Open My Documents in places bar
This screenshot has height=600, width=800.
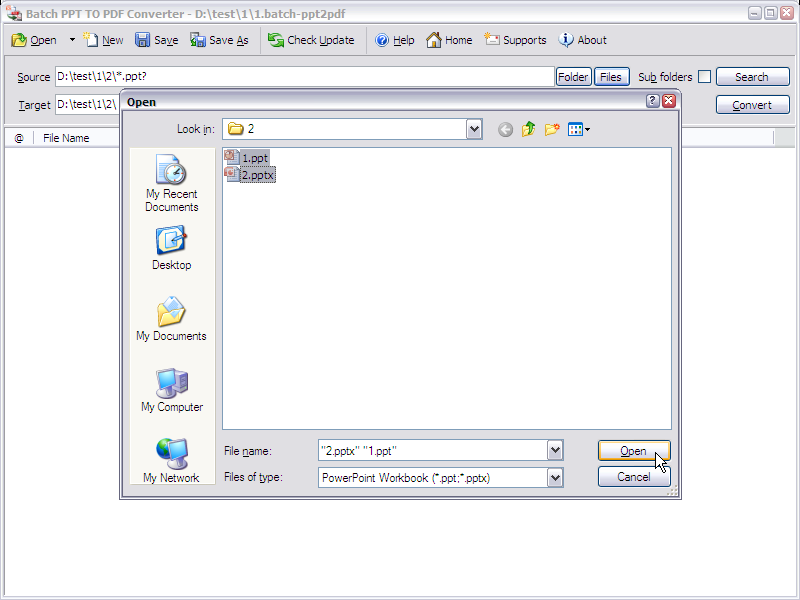pos(171,319)
